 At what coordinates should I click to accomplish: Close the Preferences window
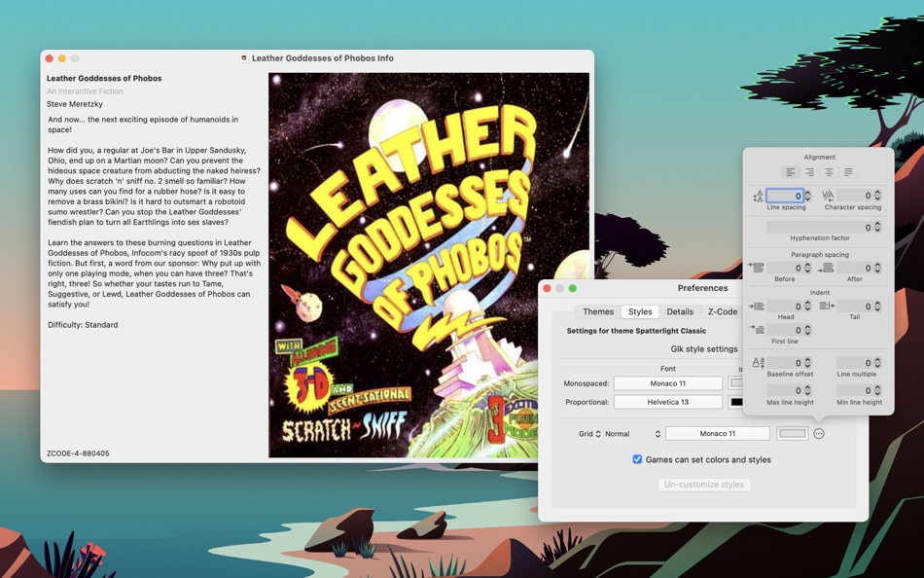pos(547,288)
